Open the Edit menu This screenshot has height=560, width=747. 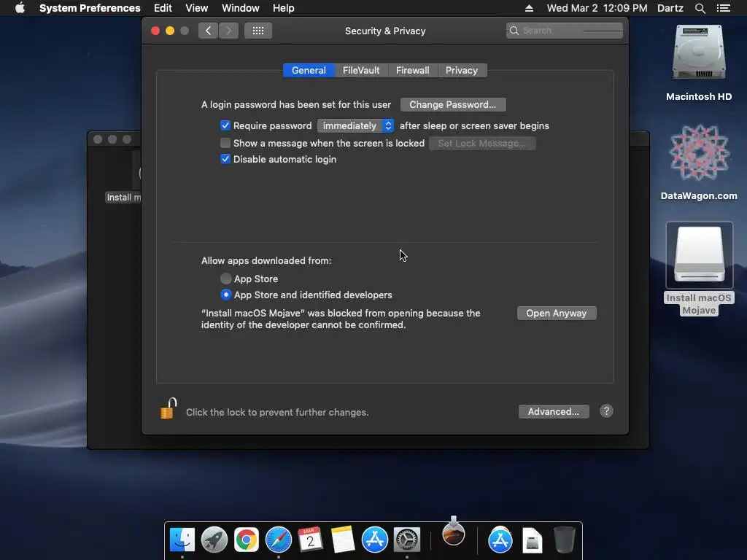[163, 8]
